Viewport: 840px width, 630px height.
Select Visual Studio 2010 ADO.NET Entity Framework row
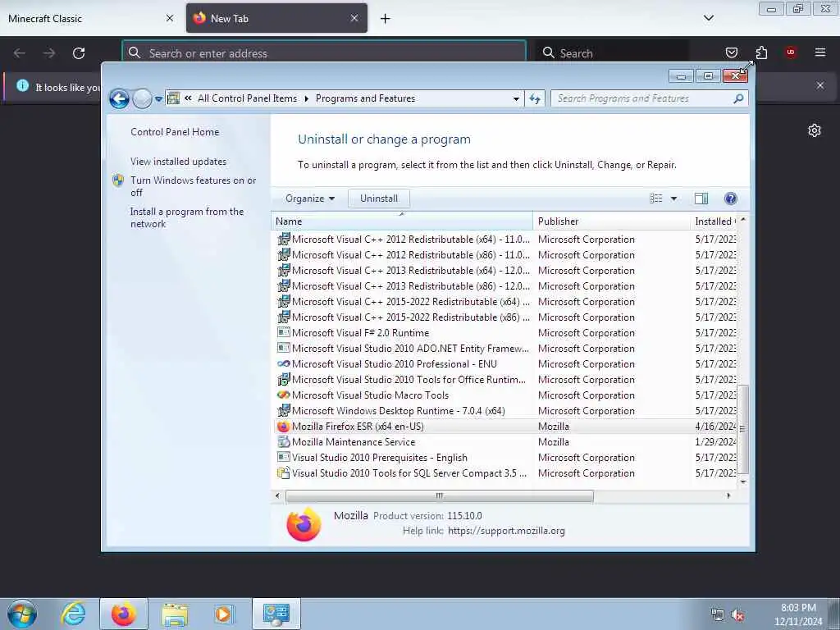tap(505, 348)
